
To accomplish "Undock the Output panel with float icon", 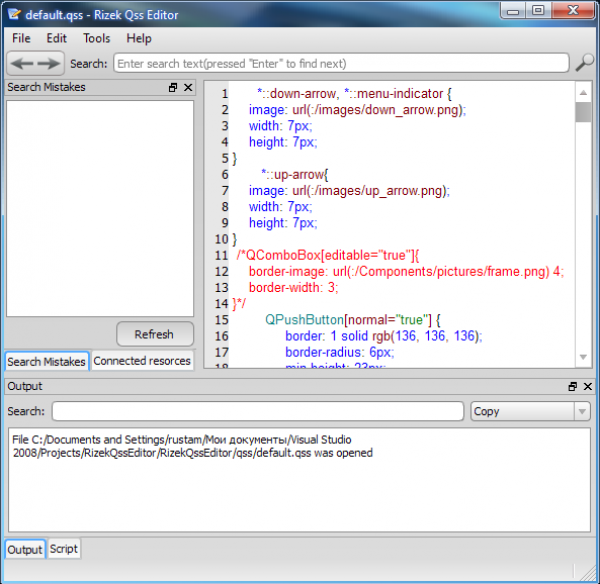I will click(x=573, y=386).
